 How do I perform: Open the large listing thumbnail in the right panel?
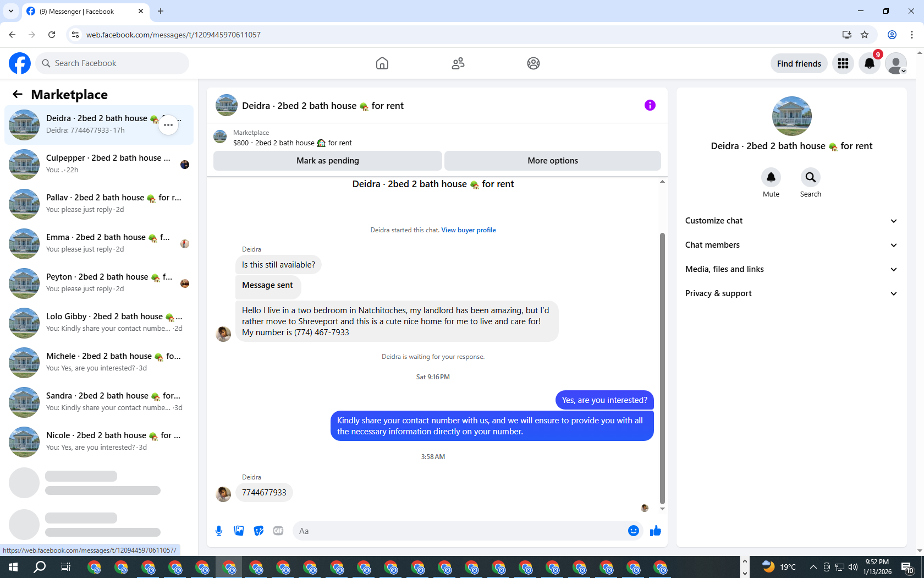click(x=792, y=116)
